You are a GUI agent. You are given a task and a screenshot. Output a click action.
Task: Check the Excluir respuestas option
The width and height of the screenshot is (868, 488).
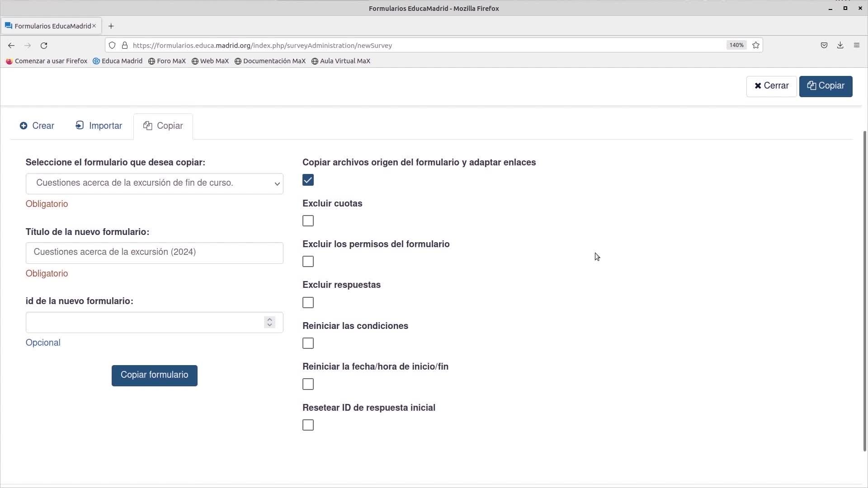point(308,303)
